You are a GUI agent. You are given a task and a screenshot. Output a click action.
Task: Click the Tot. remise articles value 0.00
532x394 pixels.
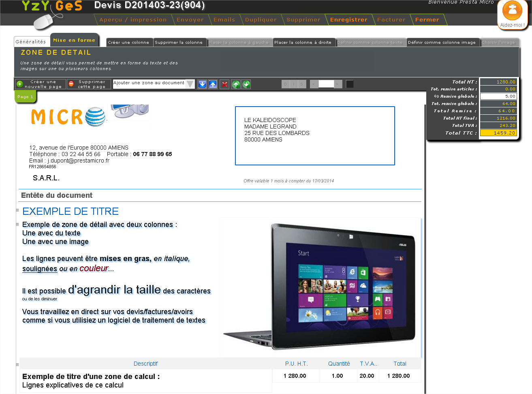tap(498, 89)
